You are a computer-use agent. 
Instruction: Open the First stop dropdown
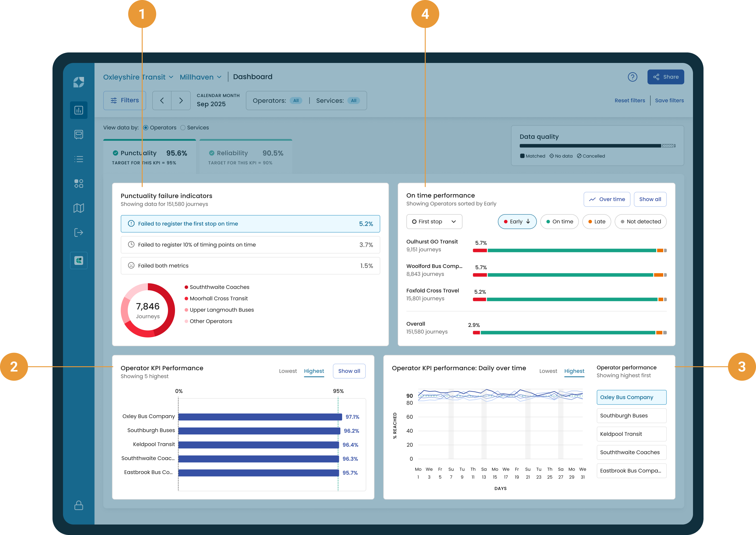pyautogui.click(x=434, y=222)
